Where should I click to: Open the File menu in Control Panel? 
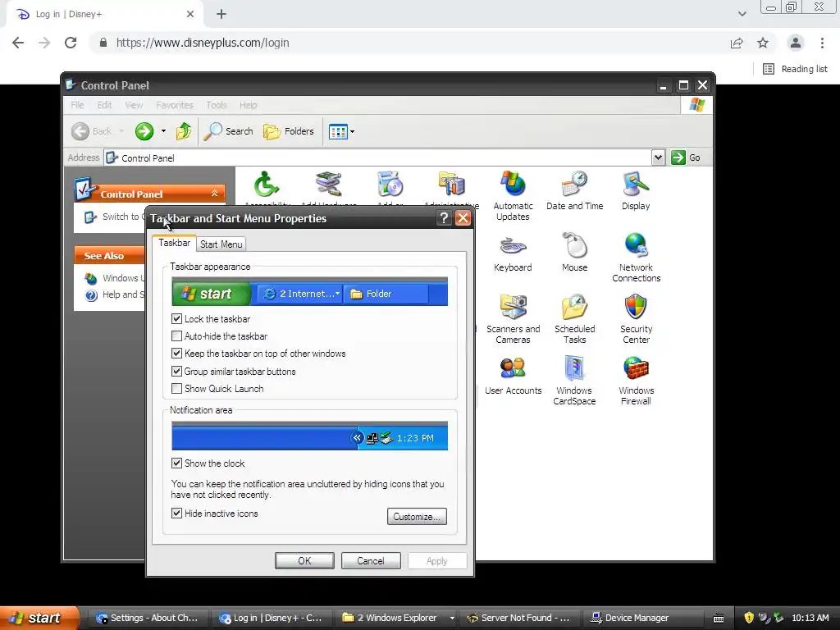[78, 105]
